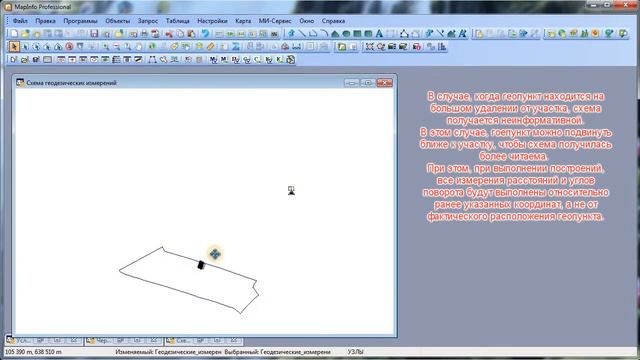This screenshot has height=360, width=640.
Task: Select the Text 'A' tool
Action: 379,34
